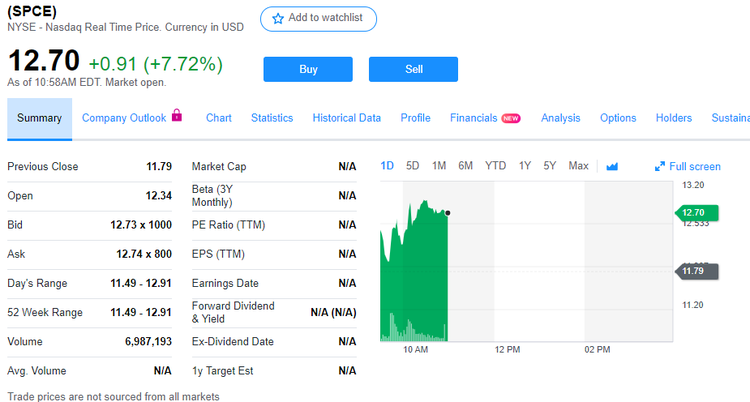
Task: Click the Earnings Date label
Action: [225, 283]
